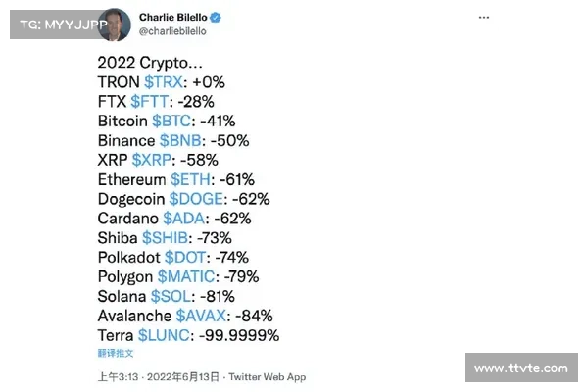Open the three-dot more options menu
The height and width of the screenshot is (392, 588).
tap(484, 18)
